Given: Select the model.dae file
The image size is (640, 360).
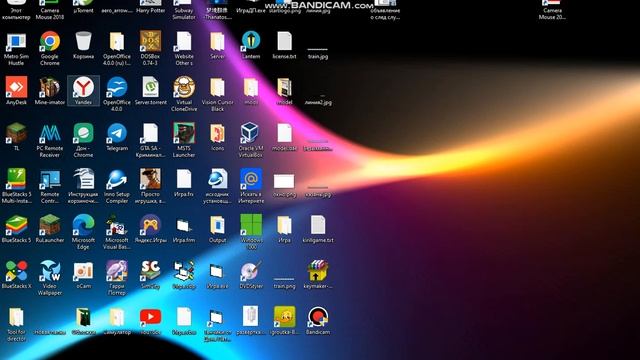Looking at the screenshot, I should (x=284, y=137).
